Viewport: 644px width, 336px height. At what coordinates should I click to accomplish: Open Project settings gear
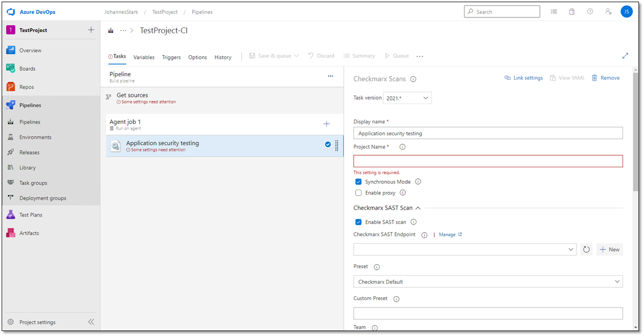pos(11,322)
